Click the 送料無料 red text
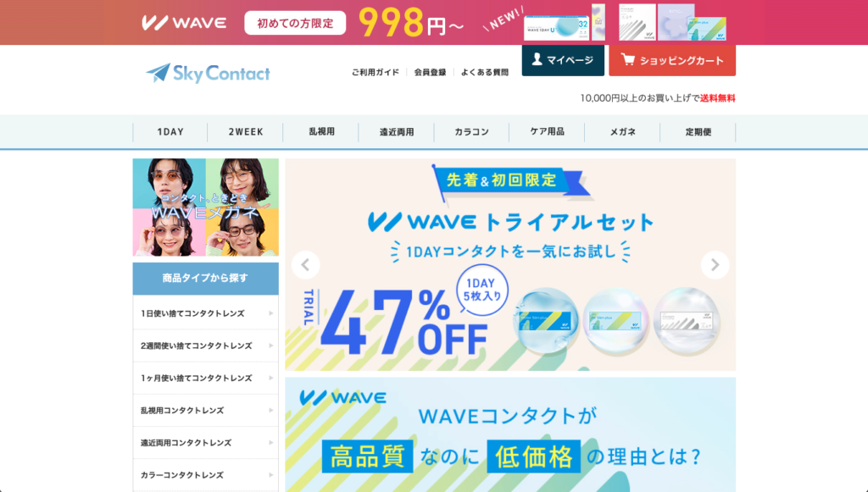The width and height of the screenshot is (868, 492). [717, 98]
